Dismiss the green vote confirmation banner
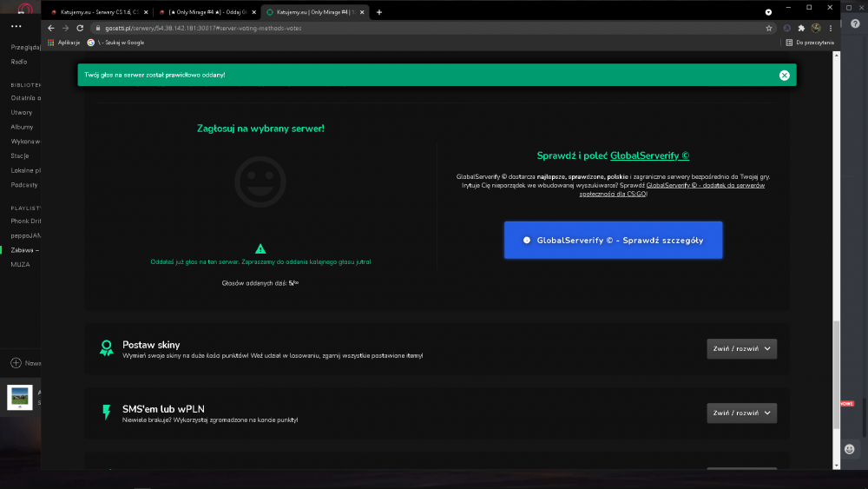 pos(784,76)
